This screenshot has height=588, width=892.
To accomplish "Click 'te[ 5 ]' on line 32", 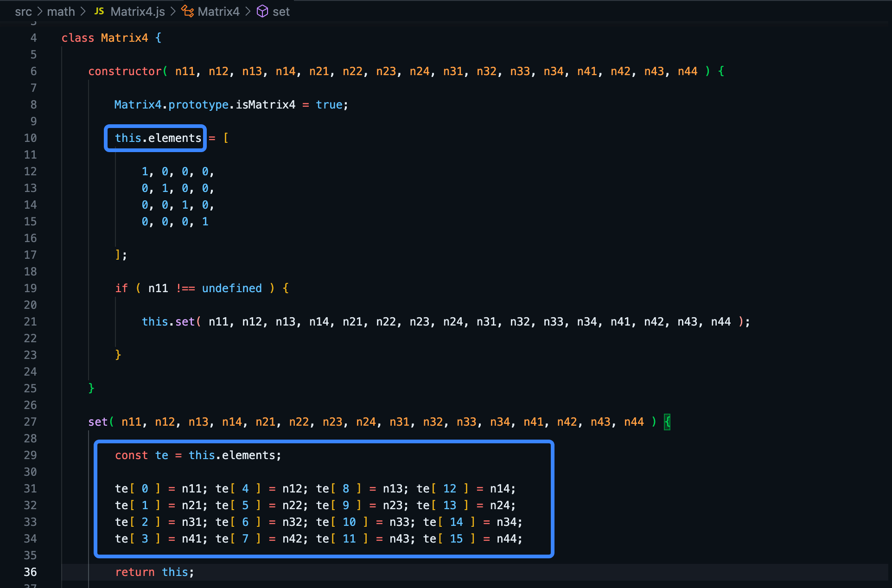I will (238, 505).
